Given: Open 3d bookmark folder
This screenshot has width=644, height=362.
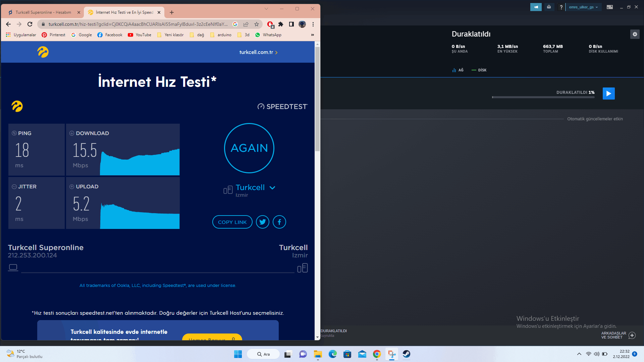Looking at the screenshot, I should point(243,35).
